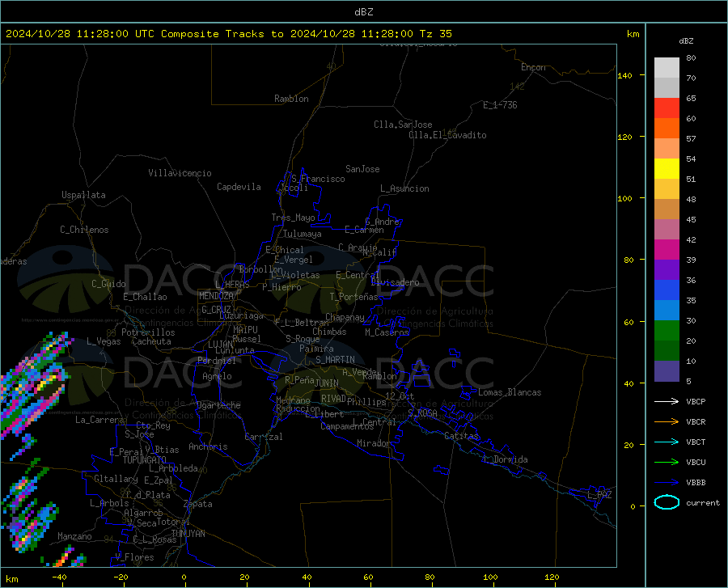Click the Potrerillos place label
The width and height of the screenshot is (728, 588).
[x=148, y=332]
